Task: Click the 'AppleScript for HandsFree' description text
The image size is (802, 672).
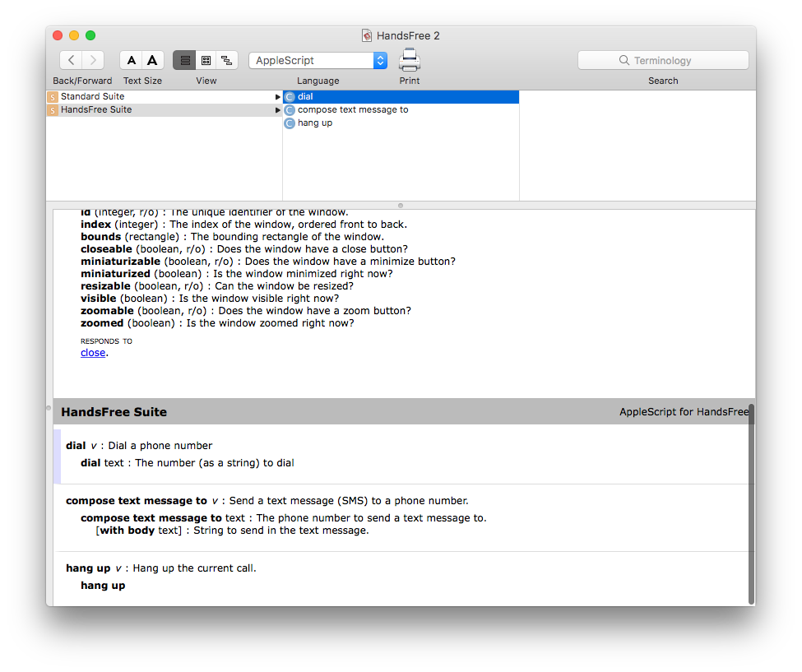Action: 684,412
